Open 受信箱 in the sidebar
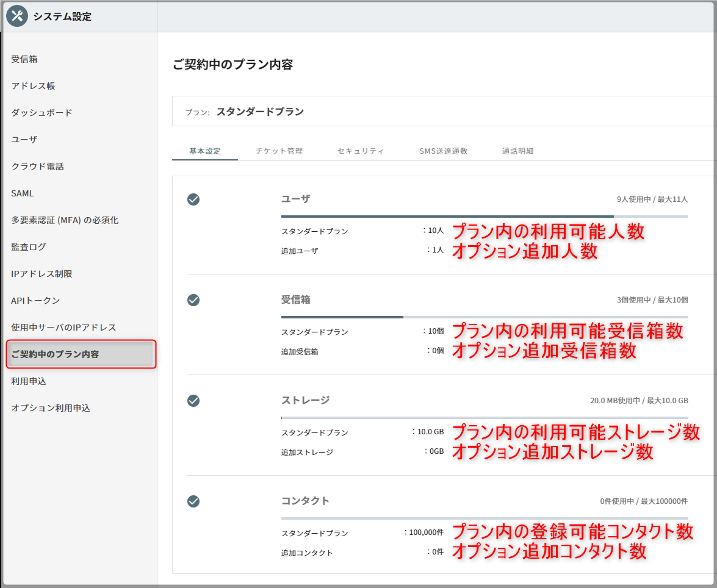Image resolution: width=717 pixels, height=588 pixels. 24,59
